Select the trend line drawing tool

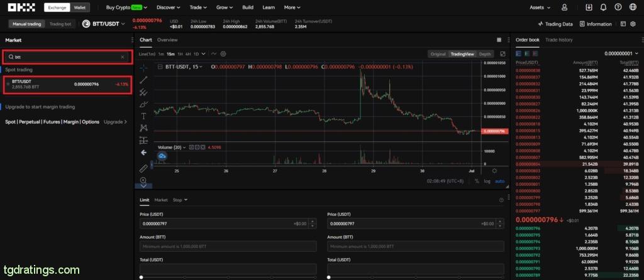(x=143, y=80)
